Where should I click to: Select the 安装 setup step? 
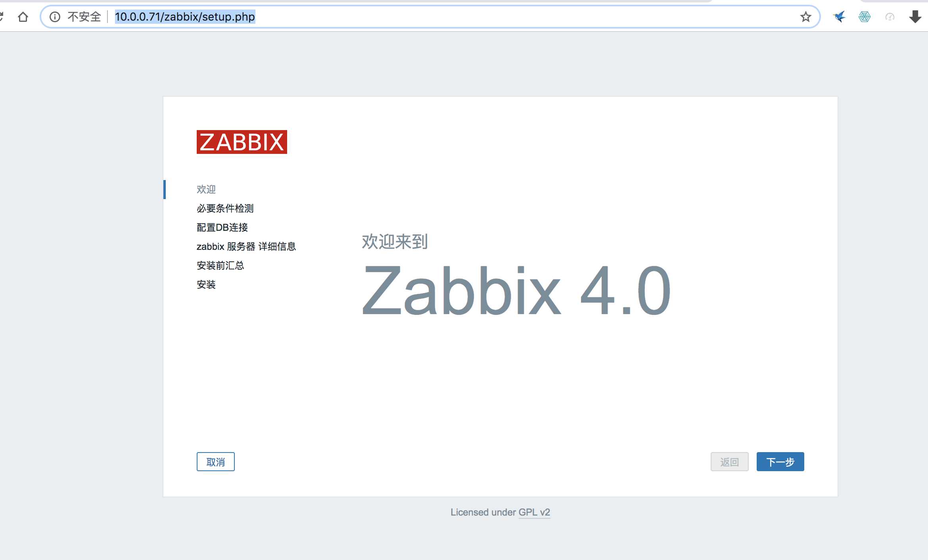[x=206, y=284]
